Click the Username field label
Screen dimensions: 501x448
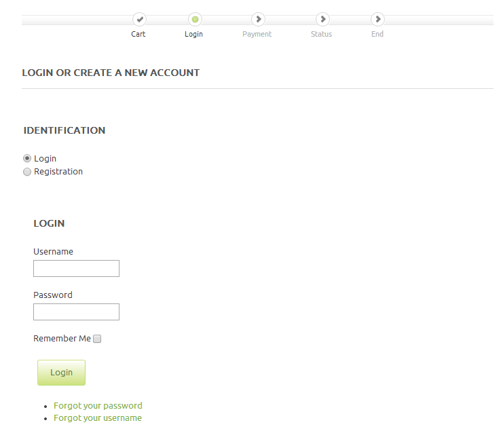(54, 252)
